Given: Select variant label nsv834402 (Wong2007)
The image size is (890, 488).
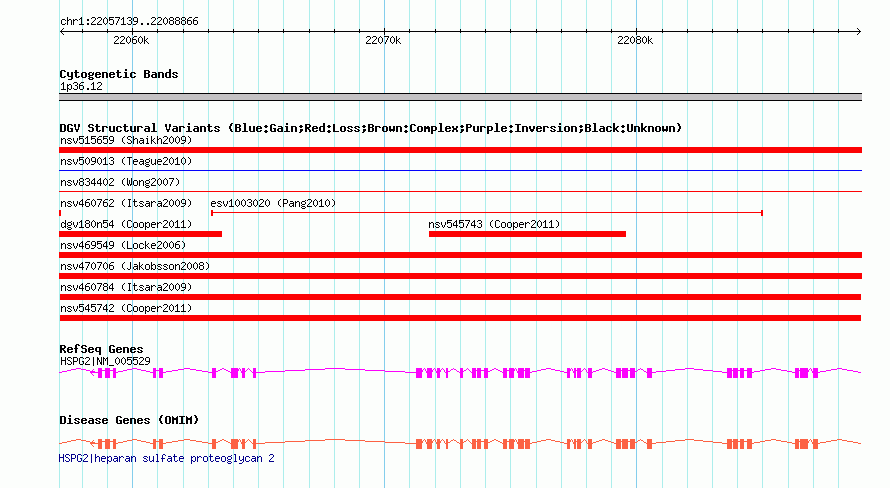Looking at the screenshot, I should tap(120, 182).
